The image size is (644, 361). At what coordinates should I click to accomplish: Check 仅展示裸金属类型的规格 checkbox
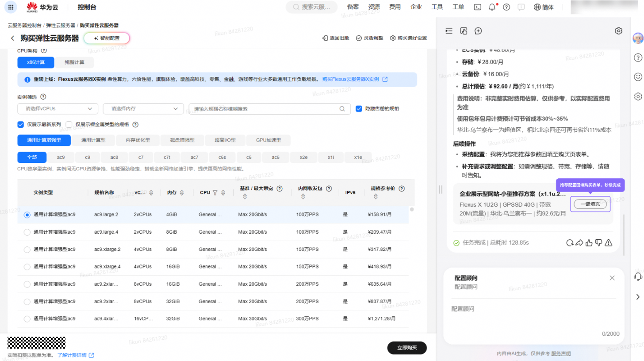69,124
